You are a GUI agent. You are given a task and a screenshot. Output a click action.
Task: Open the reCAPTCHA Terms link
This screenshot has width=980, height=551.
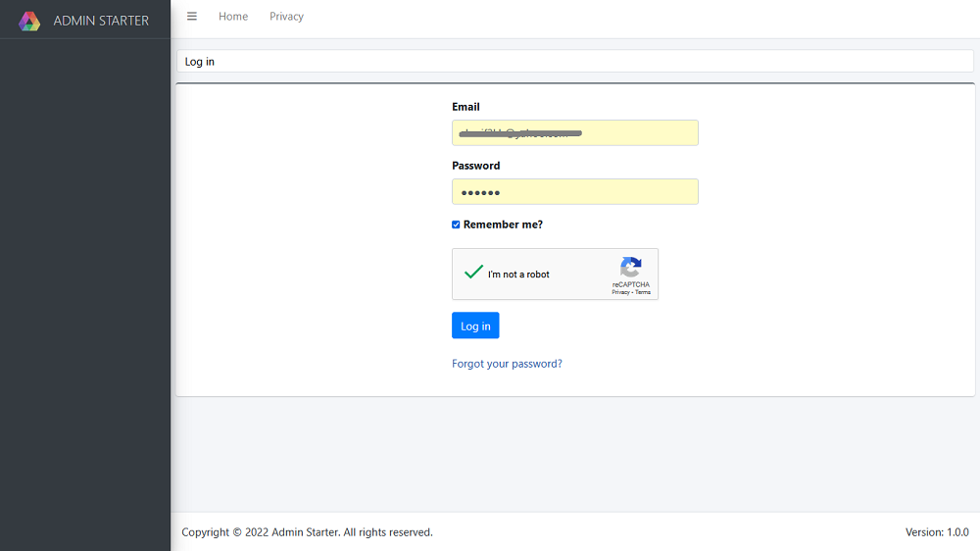643,292
